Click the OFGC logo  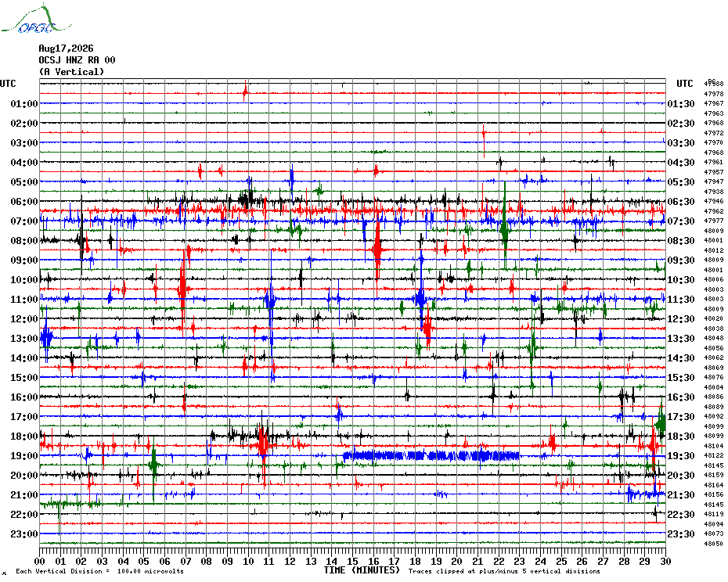pyautogui.click(x=36, y=19)
